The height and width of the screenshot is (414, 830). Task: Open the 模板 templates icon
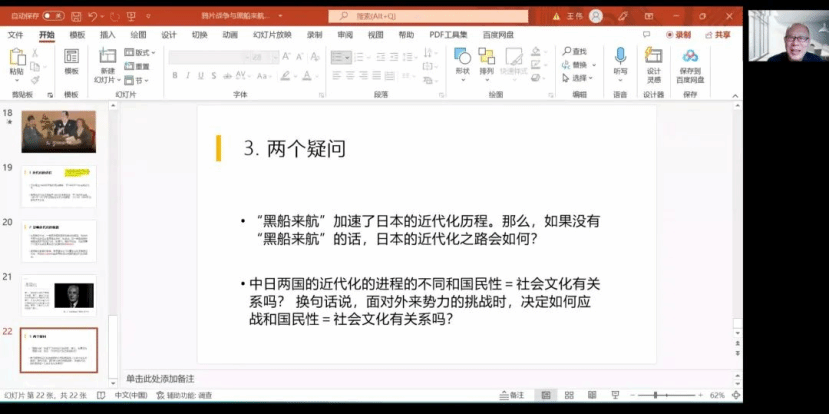click(71, 56)
